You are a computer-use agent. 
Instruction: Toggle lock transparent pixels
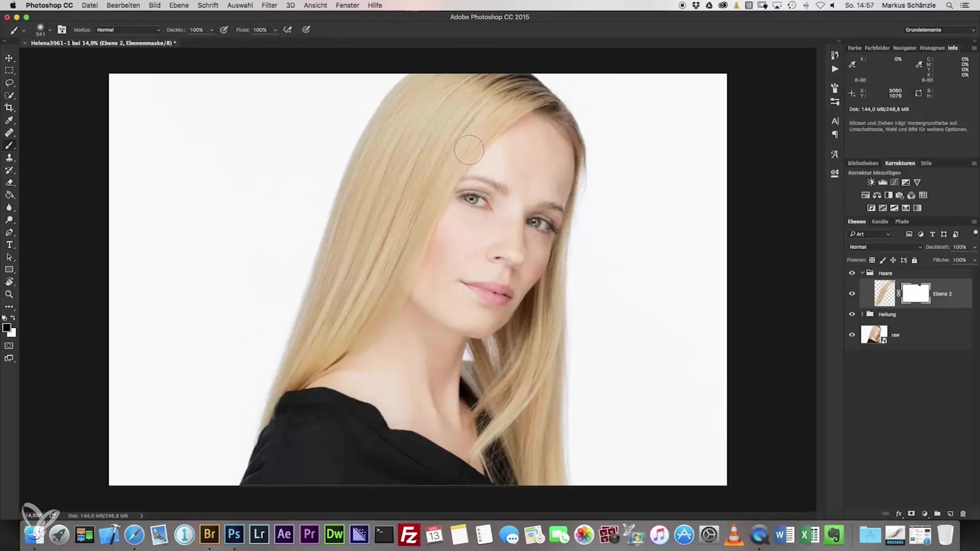coord(872,260)
